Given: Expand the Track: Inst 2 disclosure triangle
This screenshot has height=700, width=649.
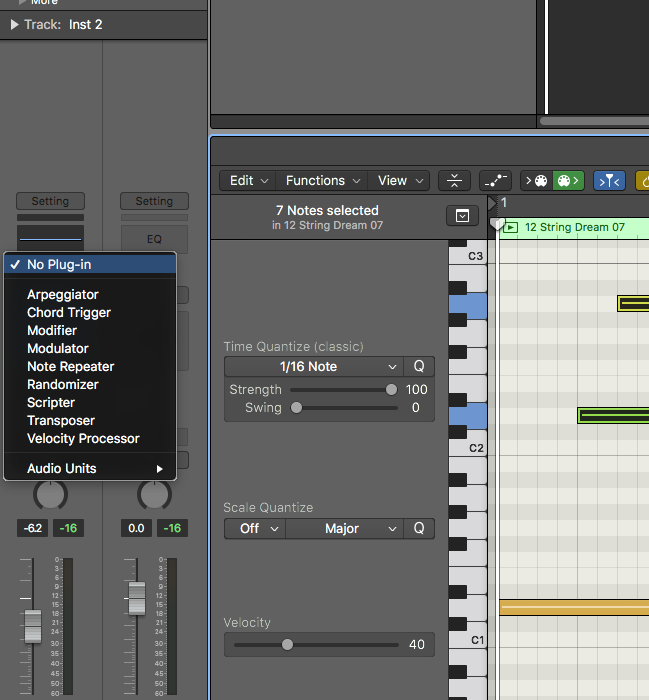Looking at the screenshot, I should click(14, 24).
